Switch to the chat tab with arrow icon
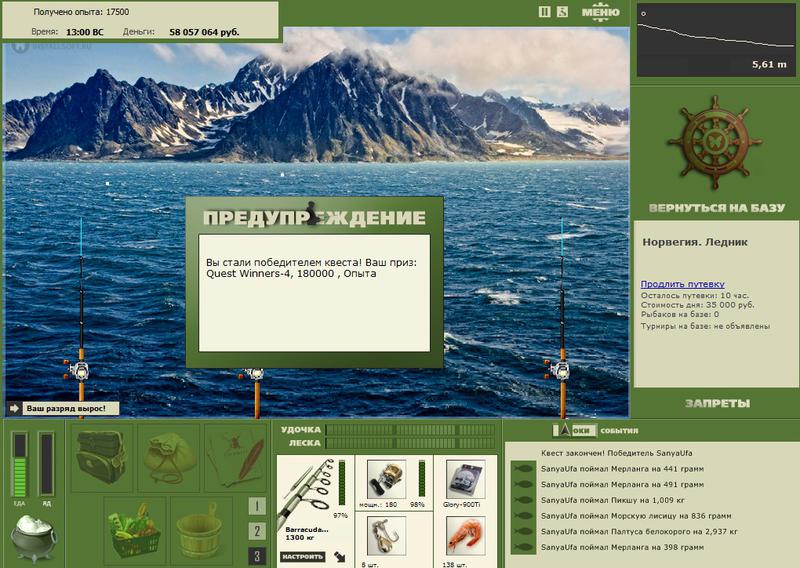The height and width of the screenshot is (568, 800). [x=573, y=431]
